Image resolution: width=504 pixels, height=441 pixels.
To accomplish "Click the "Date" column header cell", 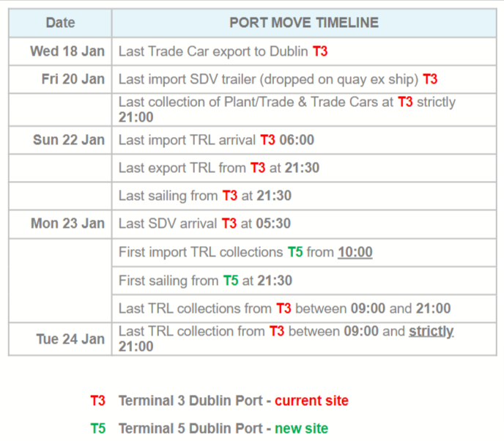I will (x=60, y=23).
